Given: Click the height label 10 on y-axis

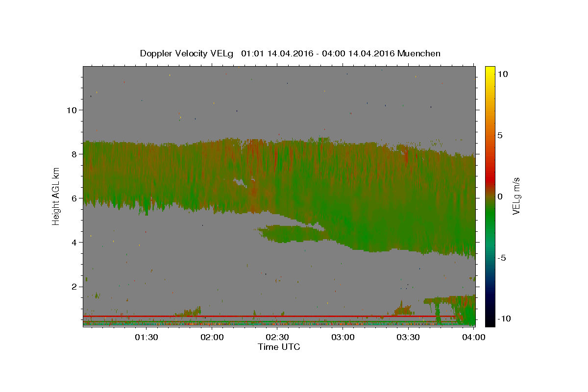Looking at the screenshot, I should pyautogui.click(x=72, y=110).
